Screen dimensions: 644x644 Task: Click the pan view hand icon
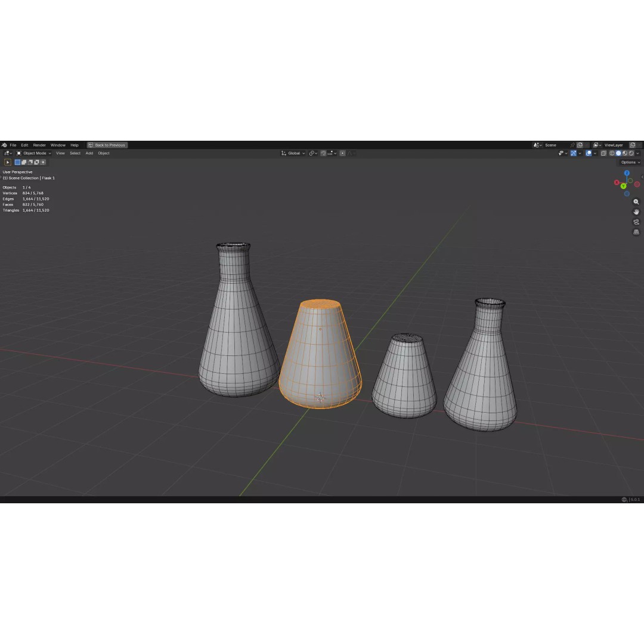pyautogui.click(x=636, y=212)
